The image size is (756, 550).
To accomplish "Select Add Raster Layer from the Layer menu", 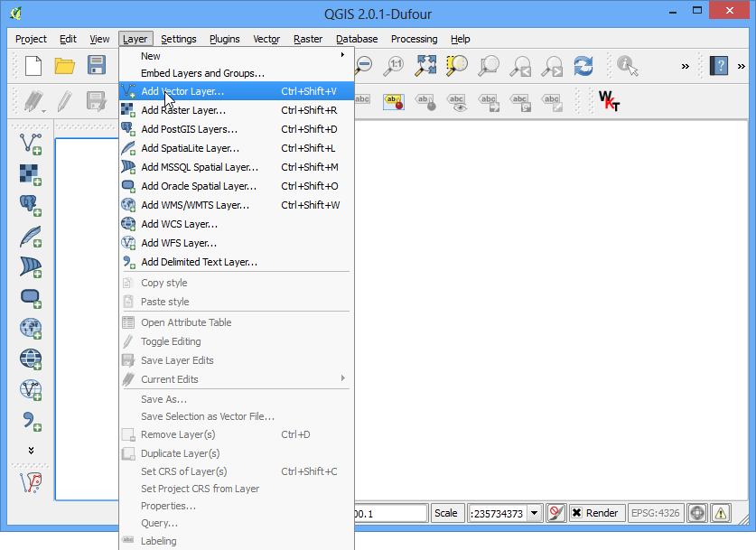I will point(188,110).
